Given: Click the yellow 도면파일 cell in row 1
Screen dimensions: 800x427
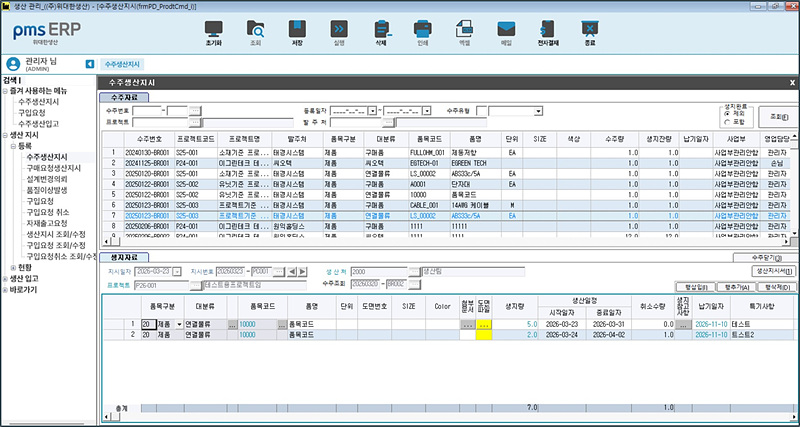Looking at the screenshot, I should (485, 325).
